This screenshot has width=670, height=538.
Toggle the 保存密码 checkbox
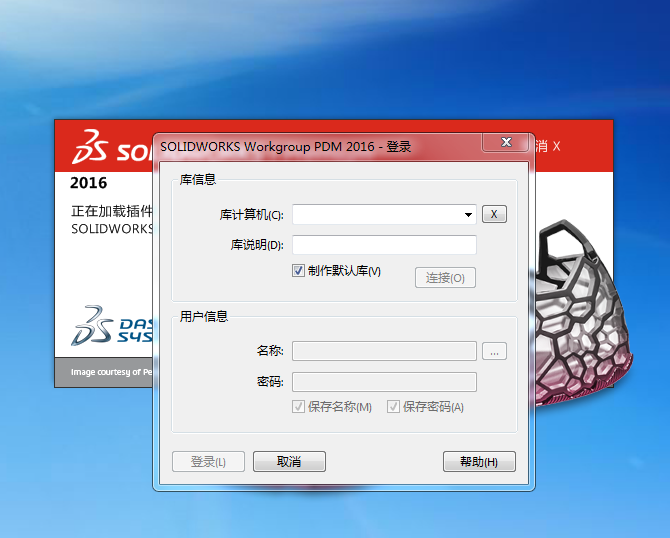tap(393, 406)
